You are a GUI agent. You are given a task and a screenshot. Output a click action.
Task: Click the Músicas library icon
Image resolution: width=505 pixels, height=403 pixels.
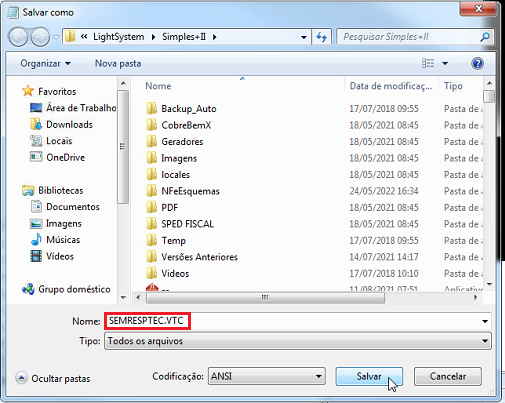[x=36, y=239]
